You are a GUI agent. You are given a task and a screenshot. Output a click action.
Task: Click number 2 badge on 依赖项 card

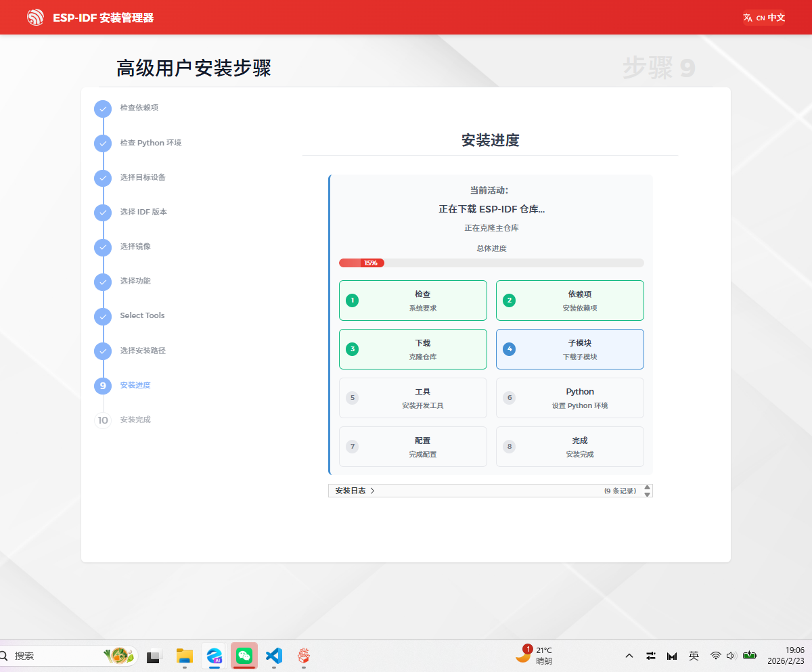510,300
